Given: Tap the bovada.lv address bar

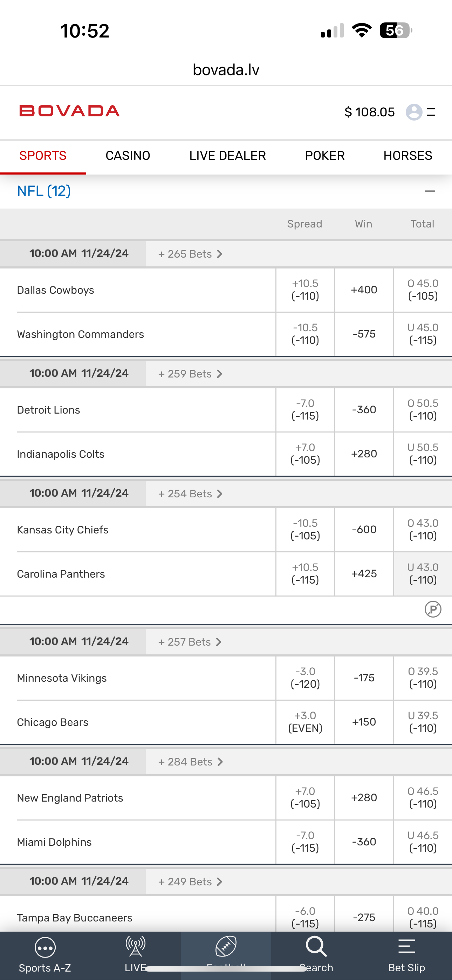Looking at the screenshot, I should coord(226,70).
